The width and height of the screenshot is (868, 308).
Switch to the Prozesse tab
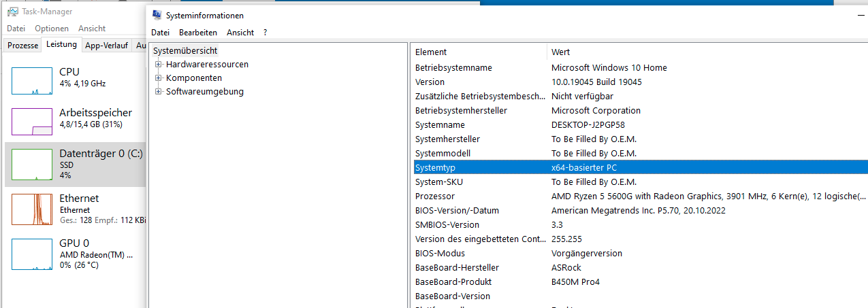pyautogui.click(x=23, y=46)
